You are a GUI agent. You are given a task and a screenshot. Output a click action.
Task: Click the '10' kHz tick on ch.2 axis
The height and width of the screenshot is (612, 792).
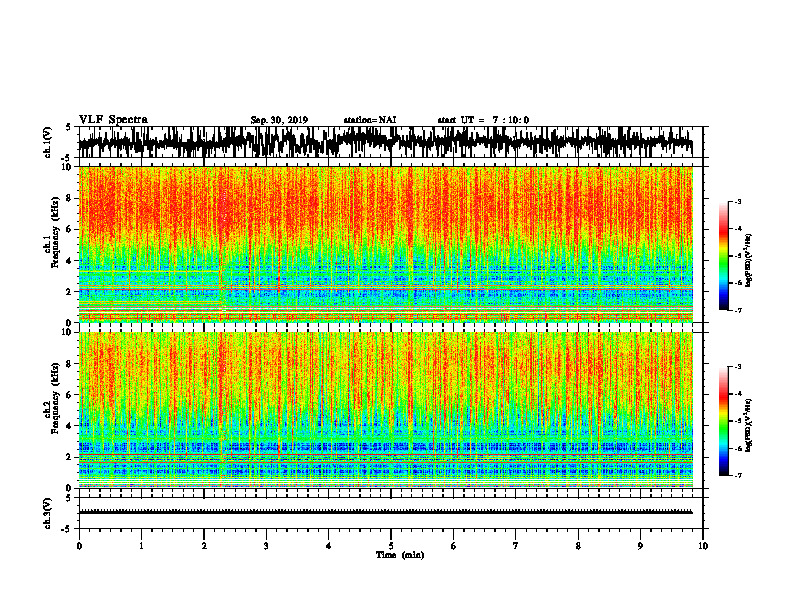(68, 332)
